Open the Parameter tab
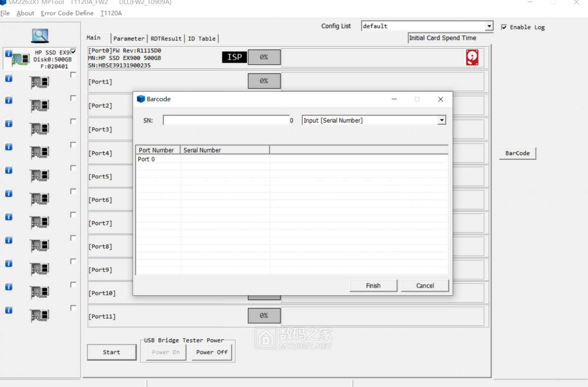The image size is (588, 387). 129,38
